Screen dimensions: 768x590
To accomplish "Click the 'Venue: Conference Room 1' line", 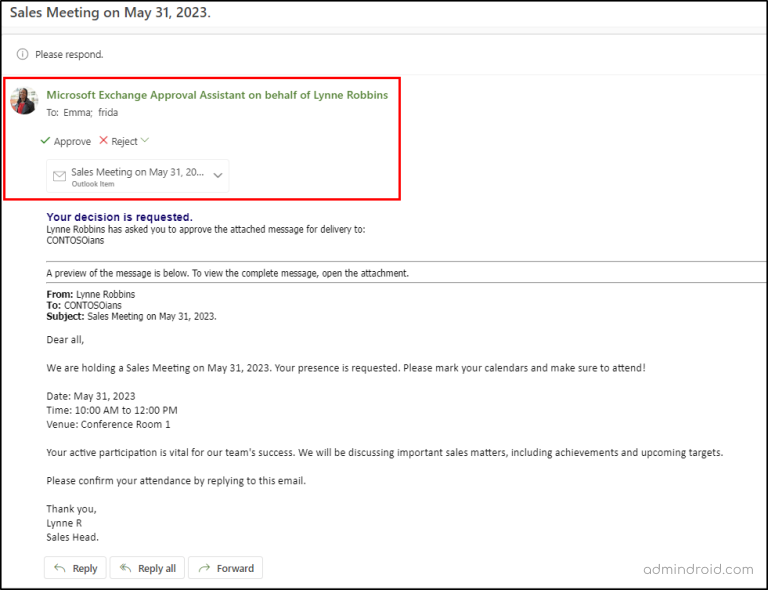I will tap(108, 425).
